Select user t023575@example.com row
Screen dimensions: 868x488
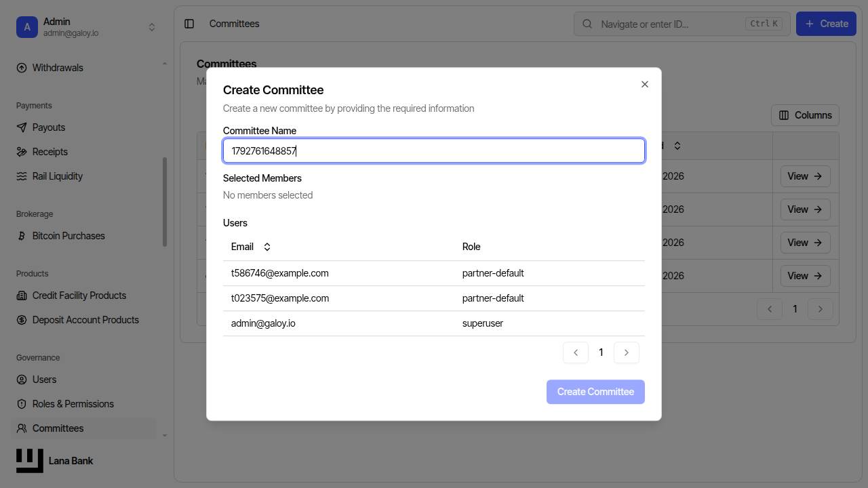coord(434,298)
